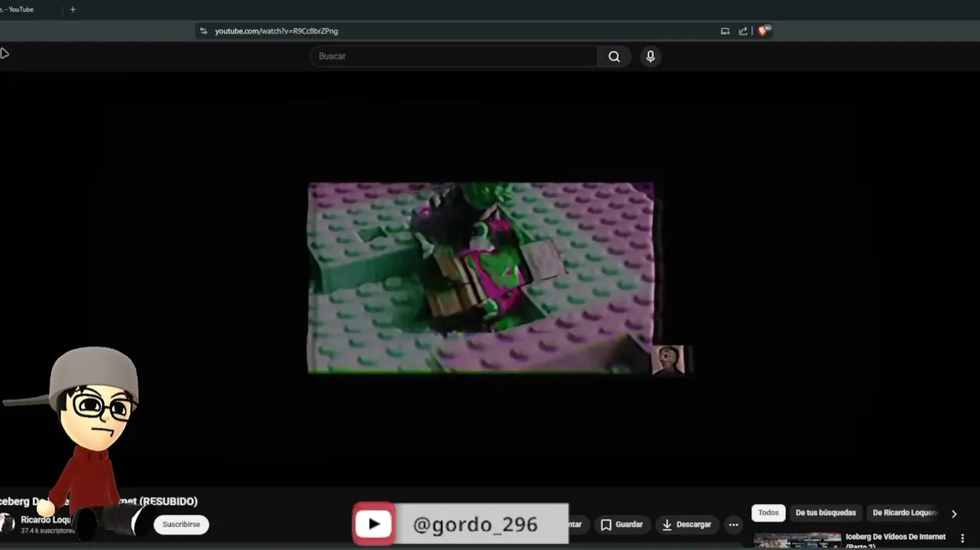This screenshot has height=550, width=980.
Task: Select the Todos filter chip
Action: pyautogui.click(x=768, y=513)
